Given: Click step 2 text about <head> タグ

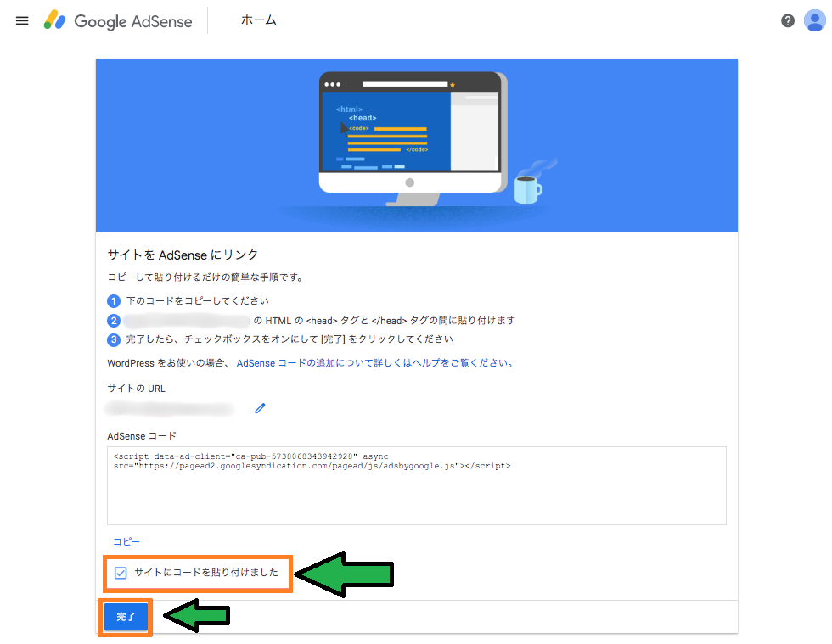Looking at the screenshot, I should tap(384, 321).
